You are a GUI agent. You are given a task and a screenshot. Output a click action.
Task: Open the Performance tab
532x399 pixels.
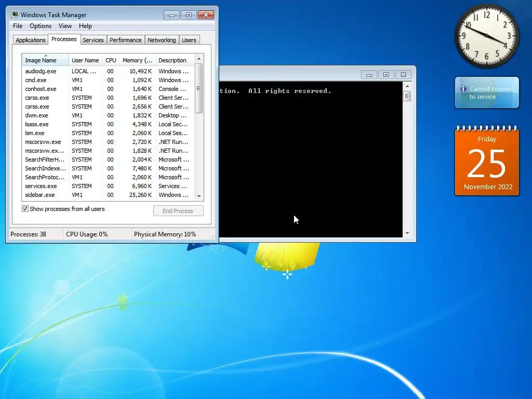pyautogui.click(x=125, y=40)
